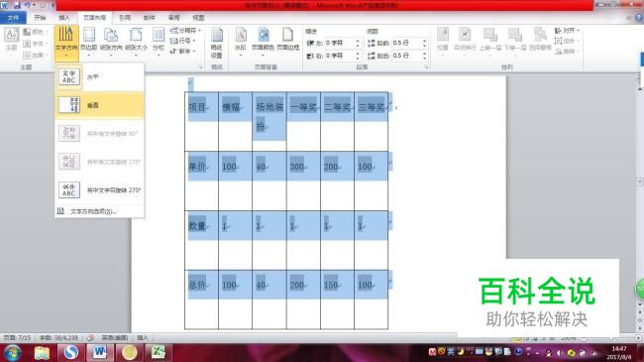
Task: Open the Page Borders (页面边框) dialog
Action: [288, 41]
